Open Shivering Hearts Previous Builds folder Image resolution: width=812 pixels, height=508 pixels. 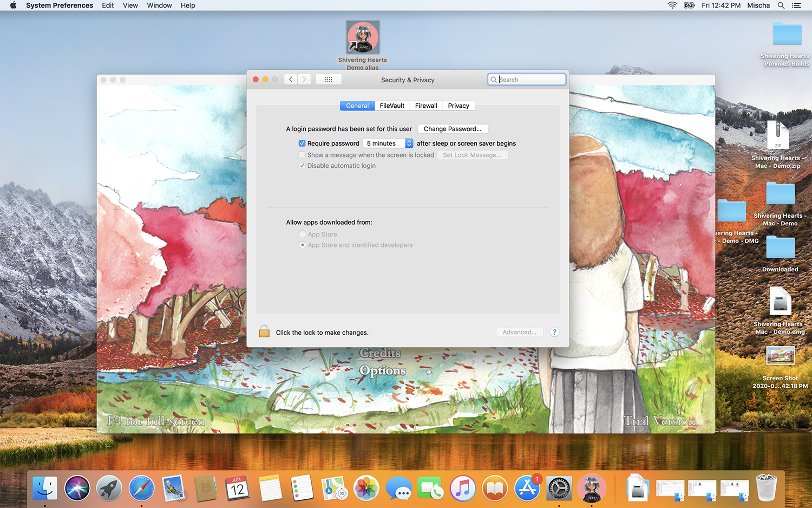[x=787, y=34]
